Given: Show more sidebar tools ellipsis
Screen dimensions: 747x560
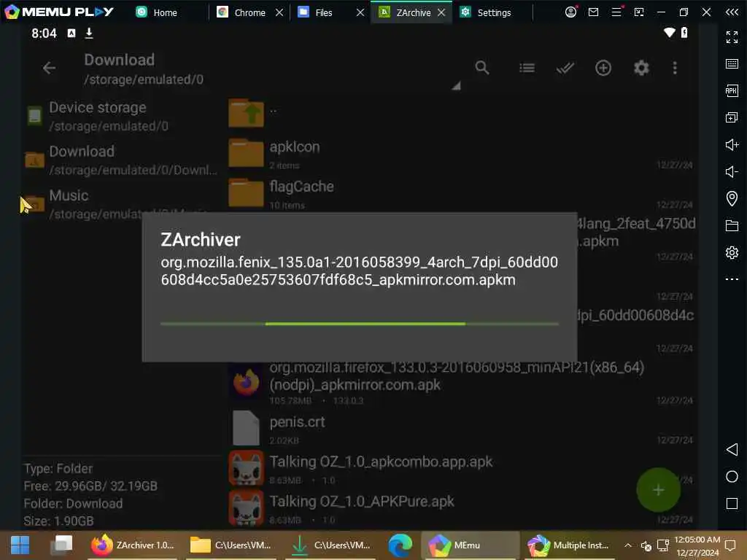Looking at the screenshot, I should [732, 279].
